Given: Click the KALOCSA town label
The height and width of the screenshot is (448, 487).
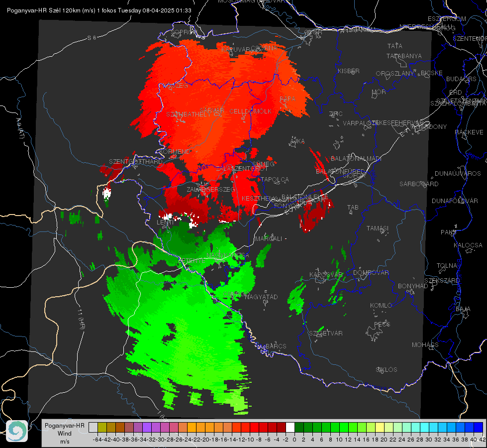Looking at the screenshot, I should tap(468, 245).
